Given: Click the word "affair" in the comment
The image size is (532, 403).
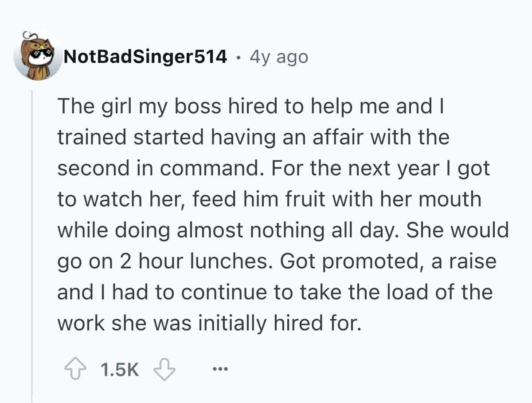Looking at the screenshot, I should (342, 137).
